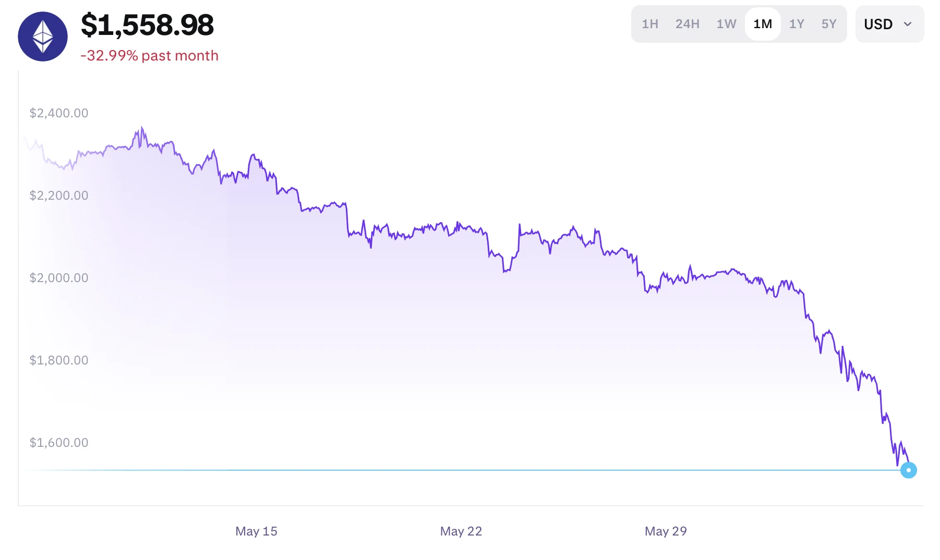Image resolution: width=940 pixels, height=560 pixels.
Task: Choose the 1W chart range
Action: pyautogui.click(x=726, y=24)
